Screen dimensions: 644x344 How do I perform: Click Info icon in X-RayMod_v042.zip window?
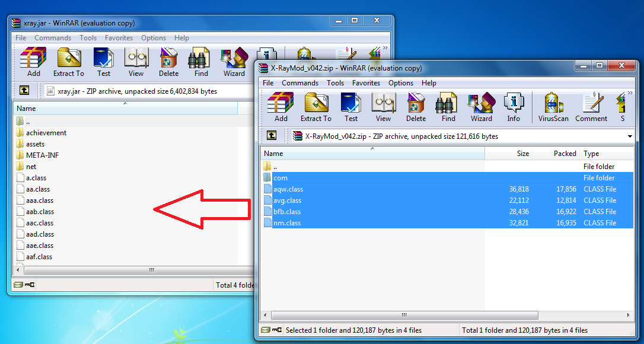click(x=514, y=107)
